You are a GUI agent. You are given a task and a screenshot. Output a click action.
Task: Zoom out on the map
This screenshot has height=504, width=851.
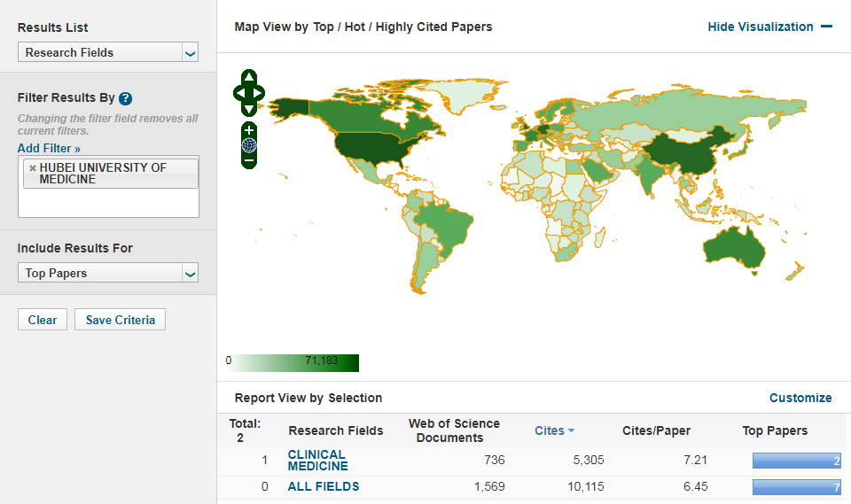click(x=249, y=161)
